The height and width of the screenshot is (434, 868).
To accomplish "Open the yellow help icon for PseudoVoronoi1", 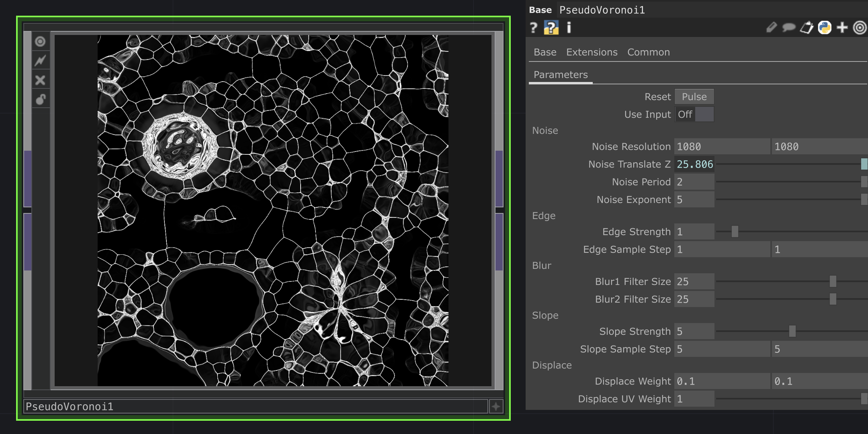I will [551, 27].
